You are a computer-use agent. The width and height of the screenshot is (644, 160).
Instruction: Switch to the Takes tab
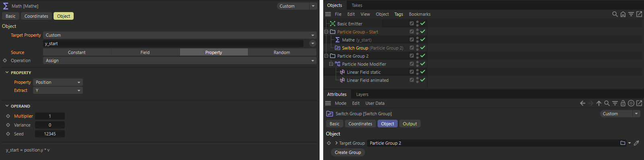(x=357, y=5)
